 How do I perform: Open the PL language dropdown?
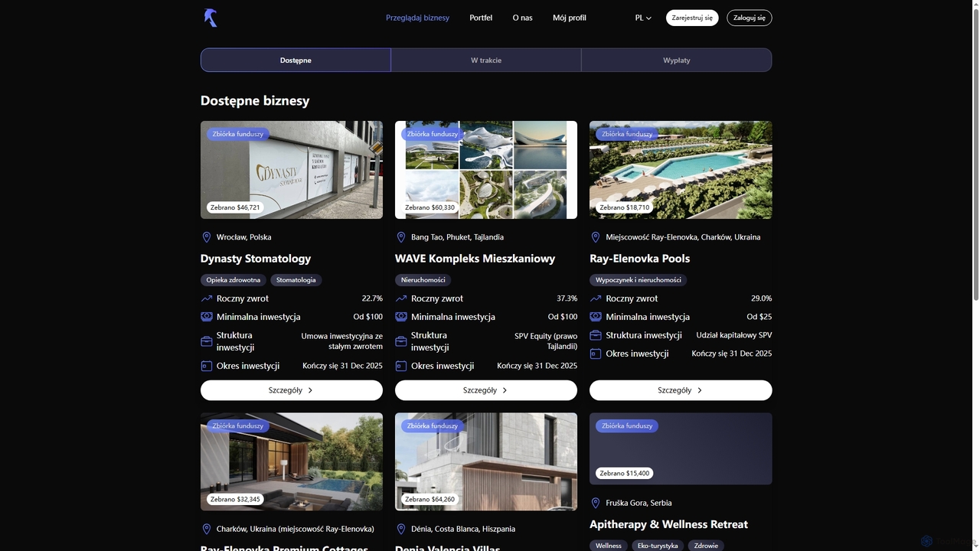[643, 18]
